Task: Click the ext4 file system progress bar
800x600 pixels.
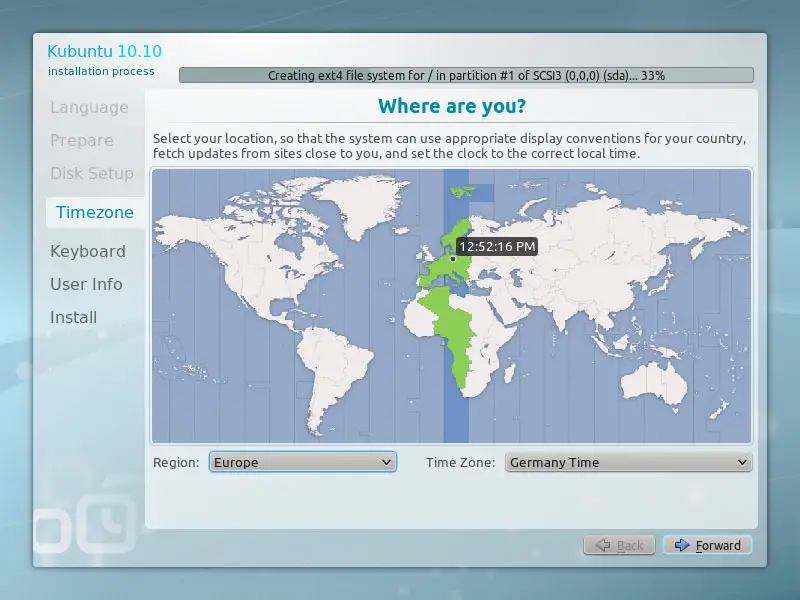Action: coord(466,75)
